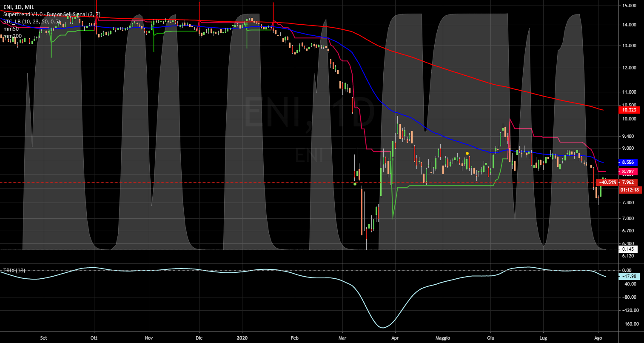The image size is (644, 343).
Task: Click the 7.962 last price tag
Action: click(629, 182)
